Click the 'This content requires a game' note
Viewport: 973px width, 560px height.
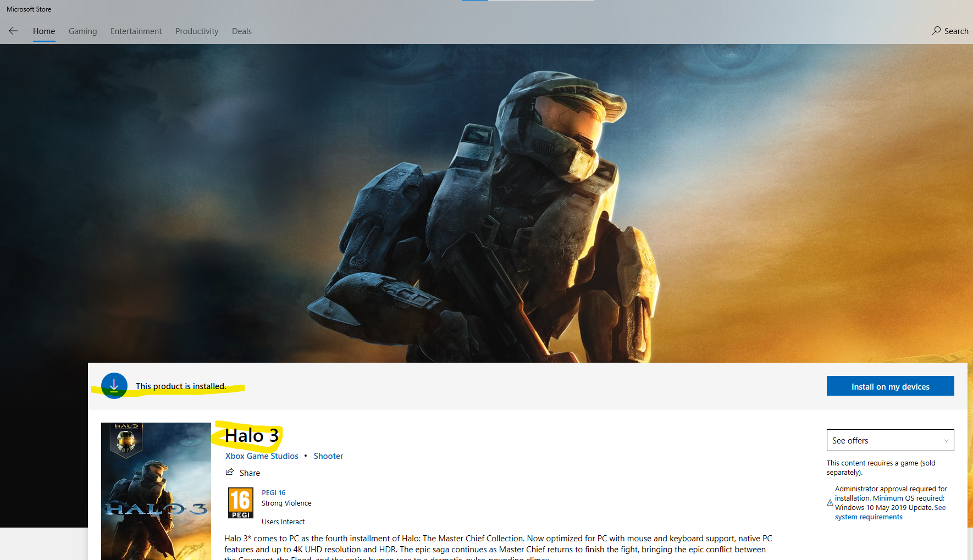pos(881,468)
